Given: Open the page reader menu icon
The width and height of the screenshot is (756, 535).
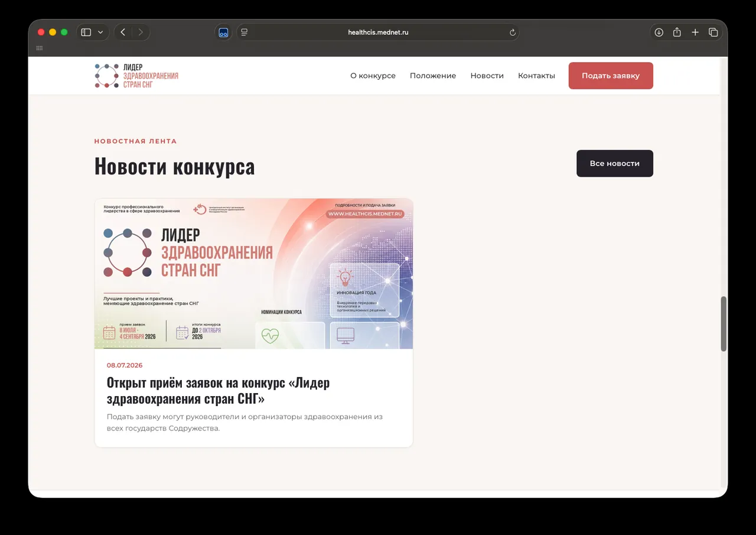Looking at the screenshot, I should tap(245, 33).
